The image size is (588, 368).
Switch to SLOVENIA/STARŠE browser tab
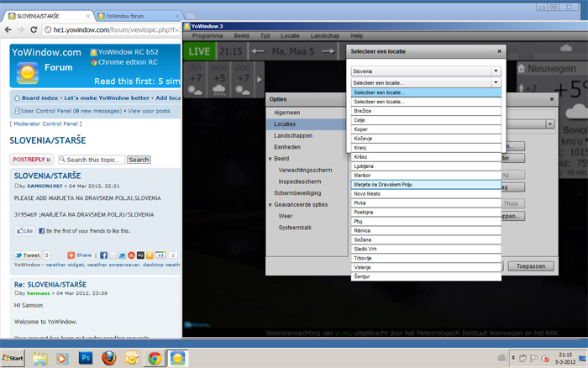click(49, 16)
